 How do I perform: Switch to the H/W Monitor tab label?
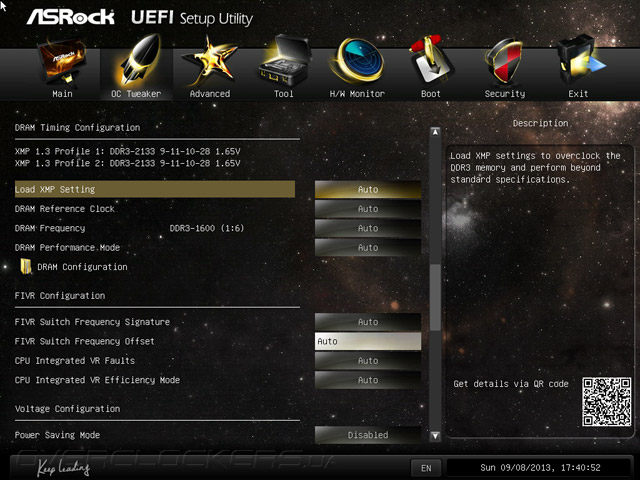[x=357, y=94]
